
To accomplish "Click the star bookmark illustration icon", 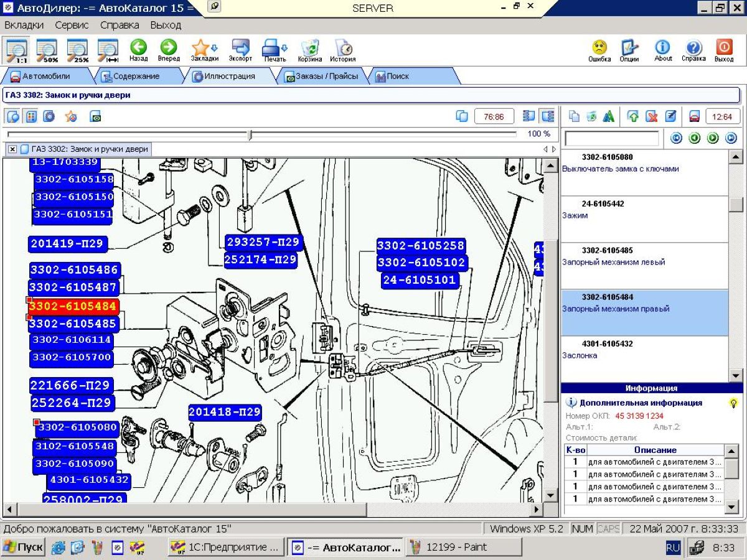I will [x=71, y=116].
